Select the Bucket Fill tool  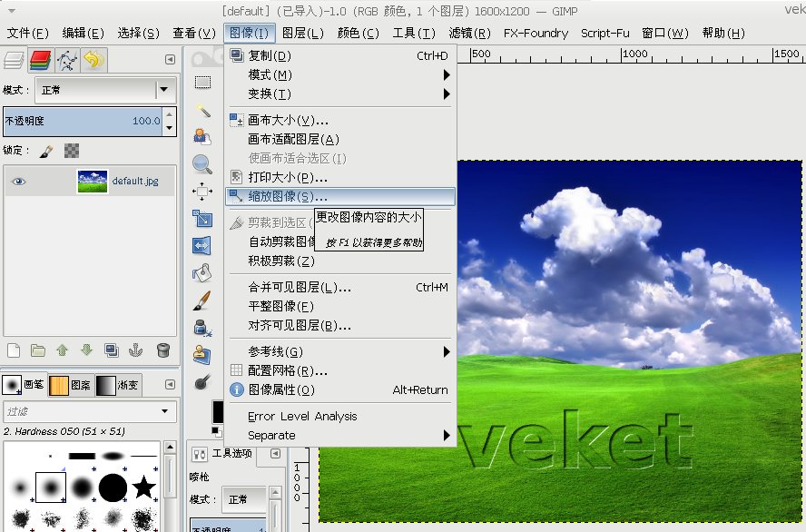click(202, 273)
